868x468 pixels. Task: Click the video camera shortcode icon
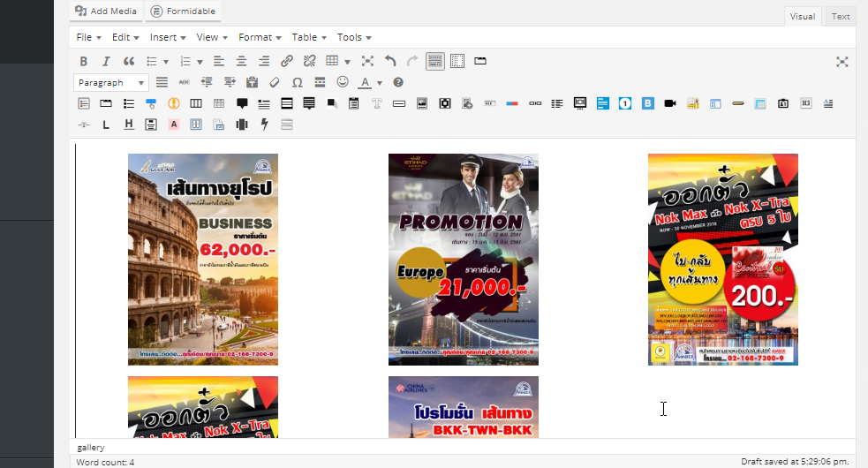[x=670, y=103]
